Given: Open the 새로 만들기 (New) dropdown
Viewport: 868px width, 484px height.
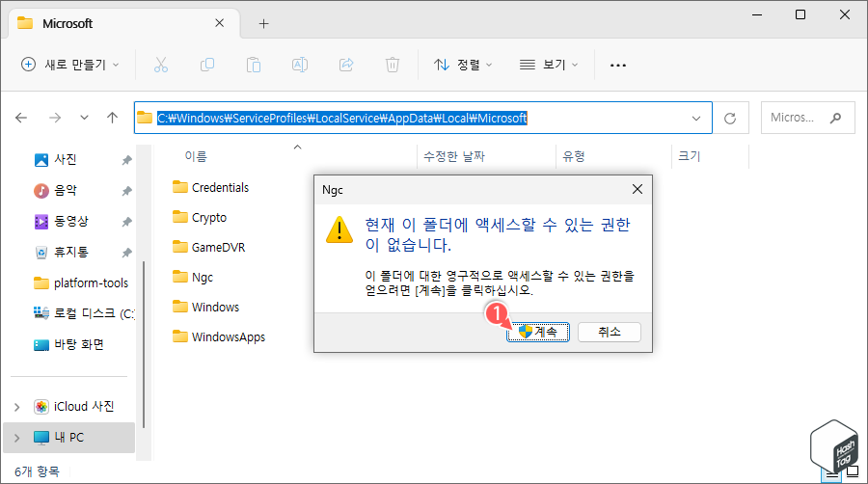Looking at the screenshot, I should (x=69, y=65).
